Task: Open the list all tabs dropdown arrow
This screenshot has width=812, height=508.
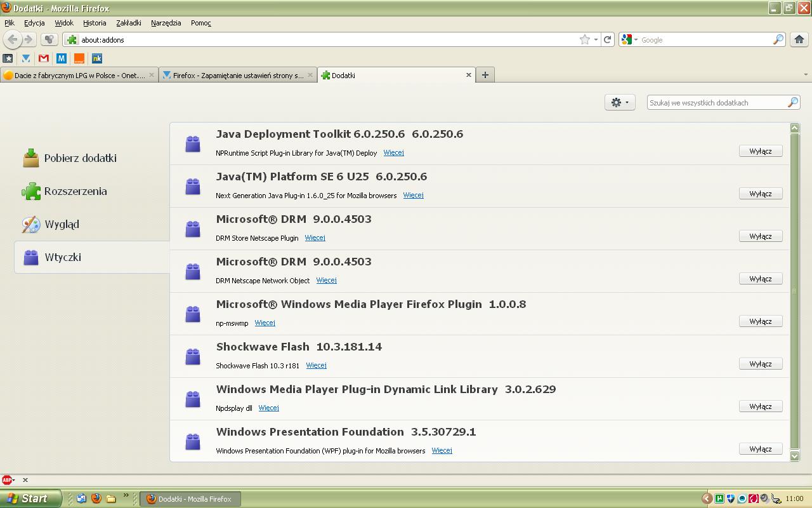Action: pos(806,75)
